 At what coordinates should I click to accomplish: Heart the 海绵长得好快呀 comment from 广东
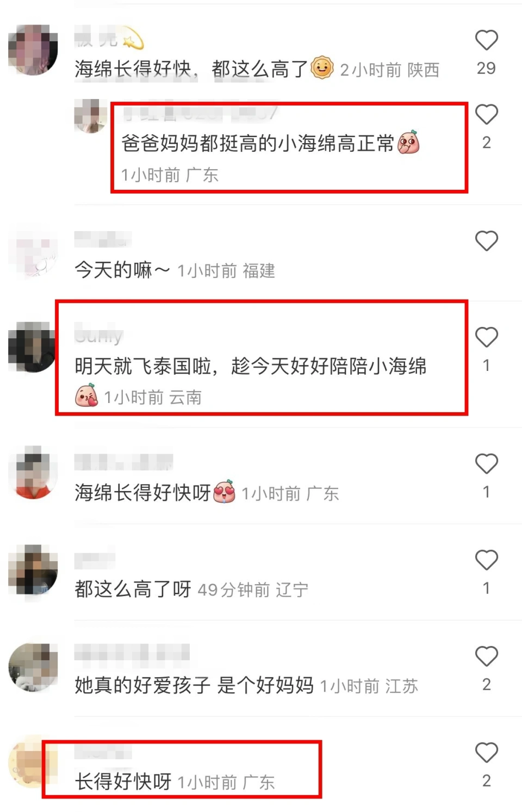coord(486,464)
